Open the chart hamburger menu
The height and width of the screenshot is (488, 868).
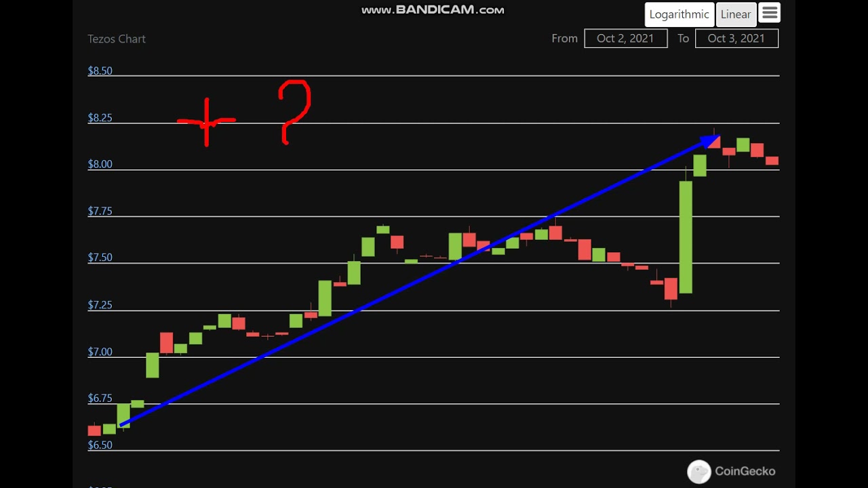point(769,13)
